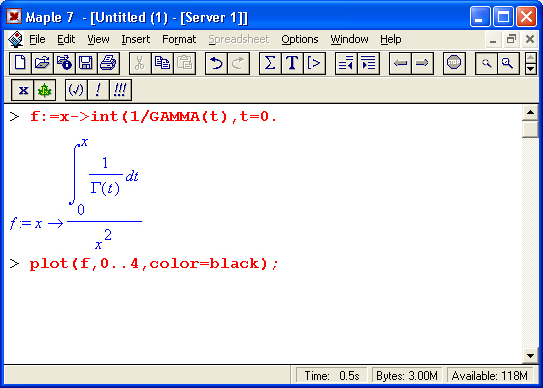Click the greyed redo arrow icon

238,63
